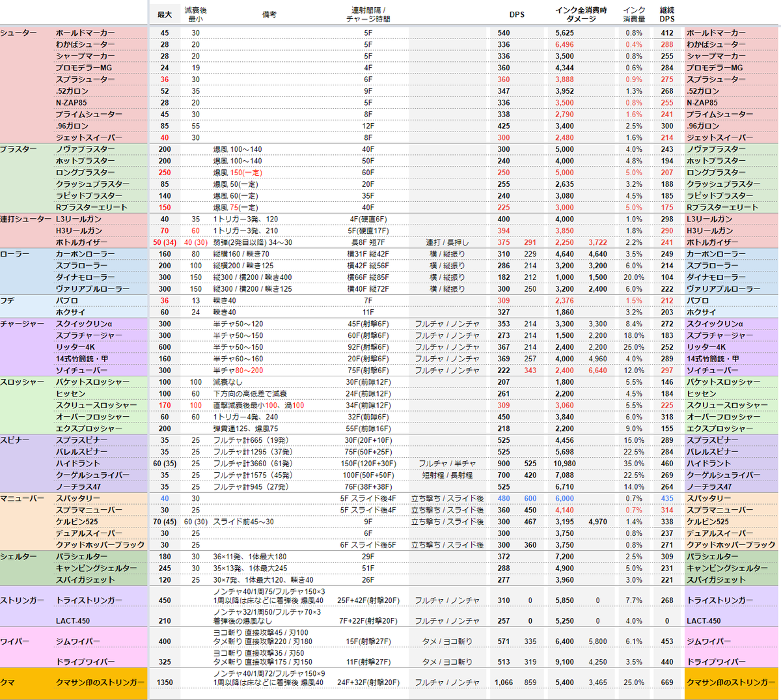The height and width of the screenshot is (700, 781).
Task: Select interval cell 4F(硬直6F)
Action: click(368, 219)
